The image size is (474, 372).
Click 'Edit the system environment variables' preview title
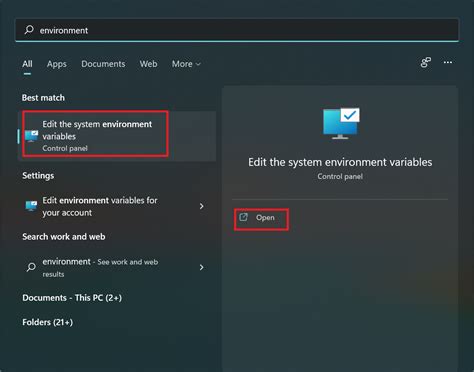[340, 162]
